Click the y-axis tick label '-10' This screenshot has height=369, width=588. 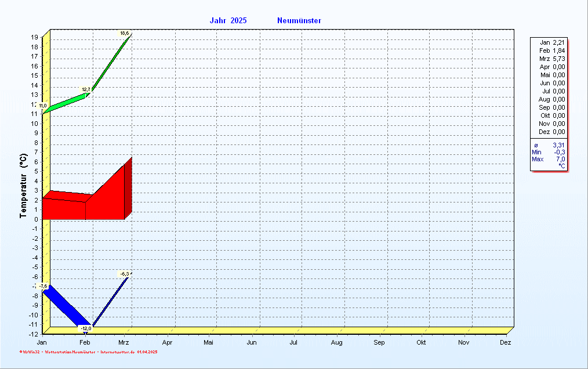pos(34,315)
